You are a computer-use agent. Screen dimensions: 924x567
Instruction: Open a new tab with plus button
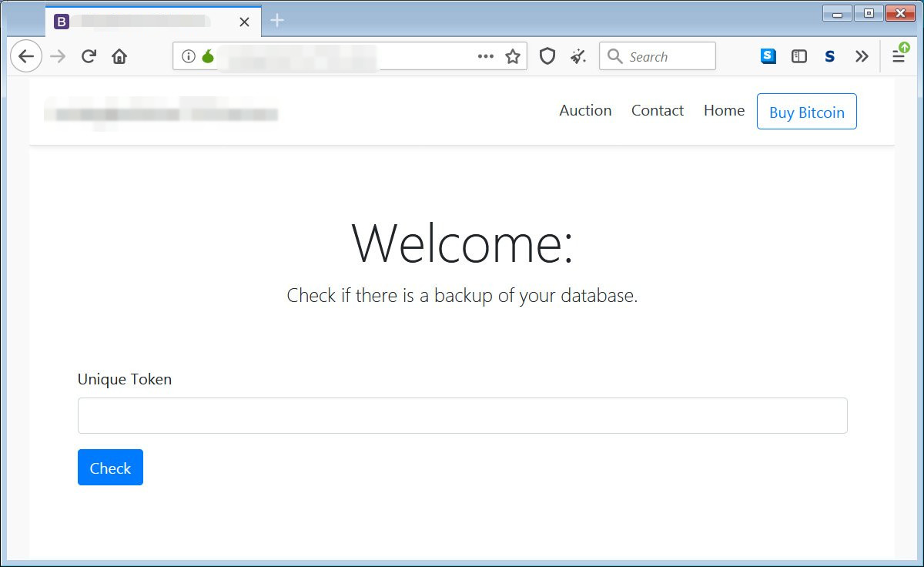click(x=277, y=21)
